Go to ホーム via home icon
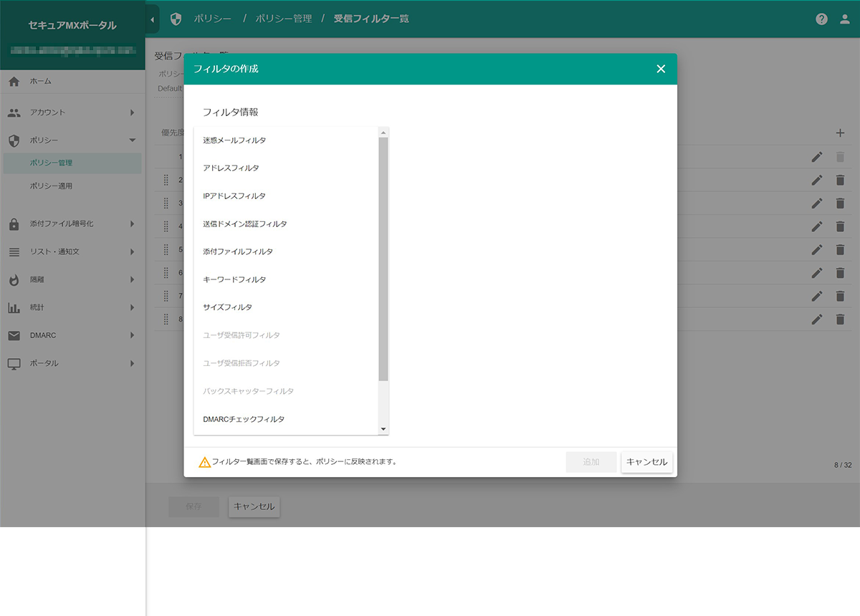Screen dimensions: 860x616 point(14,82)
